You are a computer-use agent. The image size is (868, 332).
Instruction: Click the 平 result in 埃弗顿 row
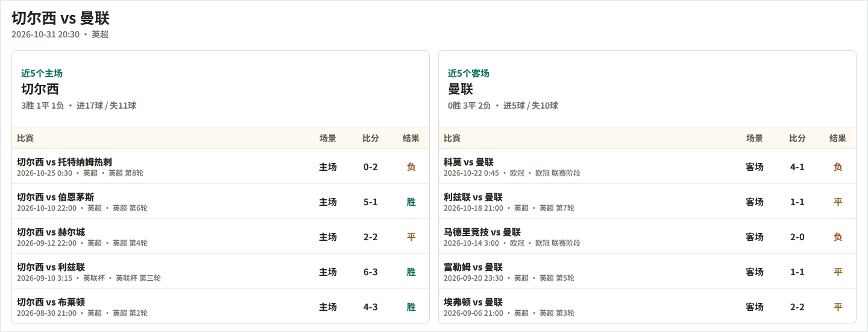(x=838, y=307)
